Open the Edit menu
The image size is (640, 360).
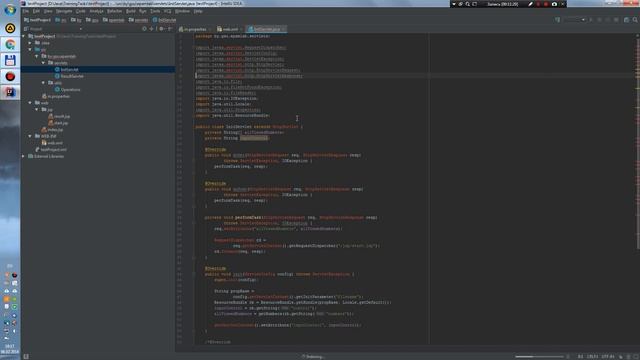coord(36,11)
